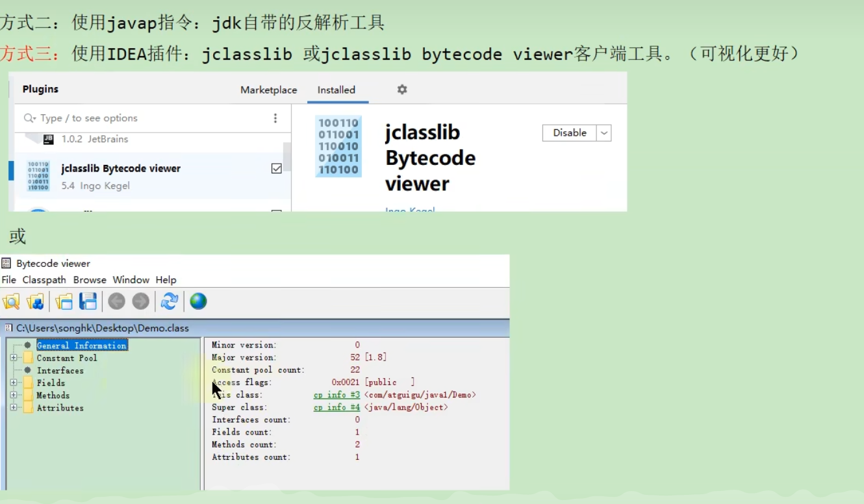Click the forward navigation arrow icon
This screenshot has width=864, height=504.
click(x=140, y=301)
